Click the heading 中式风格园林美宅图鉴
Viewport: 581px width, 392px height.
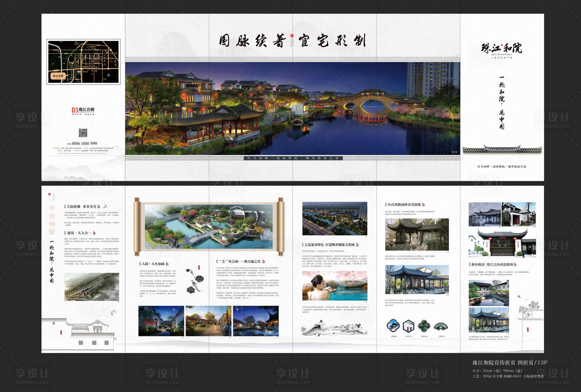(x=405, y=205)
